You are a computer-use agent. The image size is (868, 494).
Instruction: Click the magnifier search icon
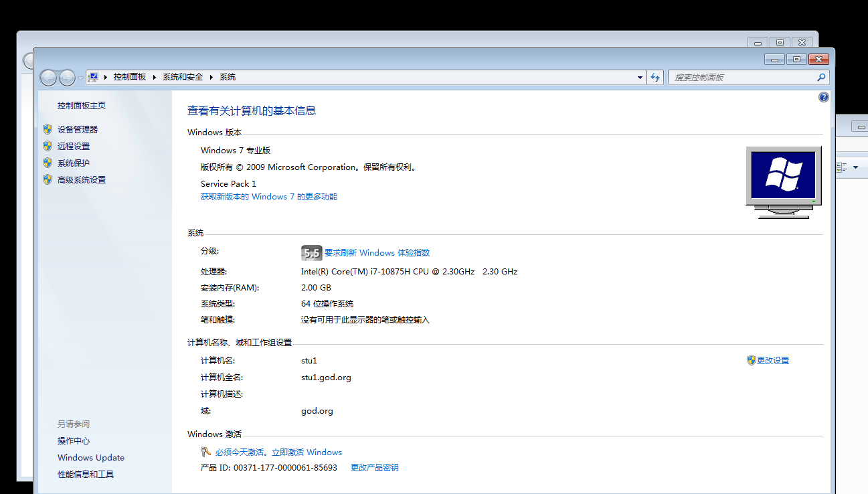coord(822,78)
